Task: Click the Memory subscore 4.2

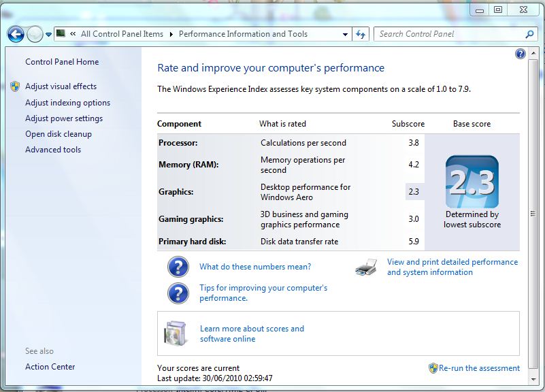Action: (414, 165)
